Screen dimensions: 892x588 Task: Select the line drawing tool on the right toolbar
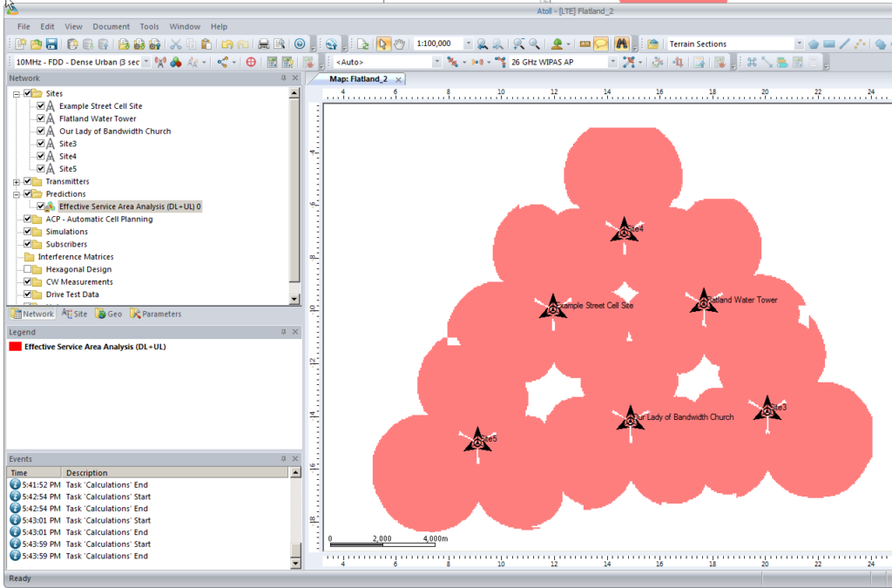coord(845,44)
